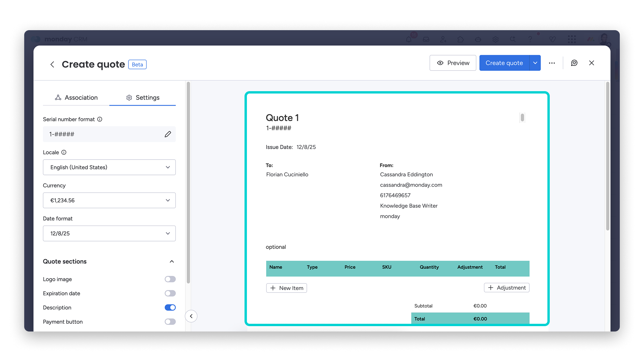Open the info icon next to Serial number format
Image resolution: width=644 pixels, height=362 pixels.
(100, 119)
